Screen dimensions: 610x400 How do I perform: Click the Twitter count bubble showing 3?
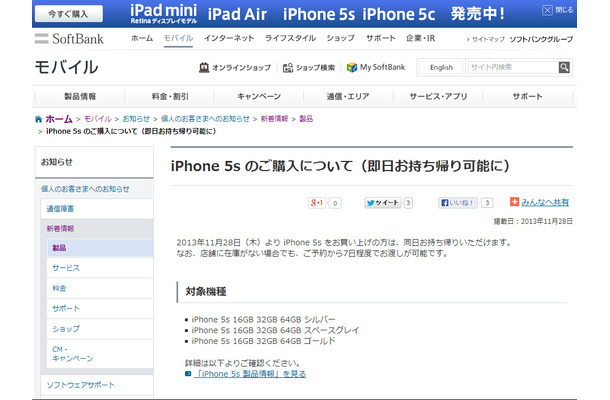click(408, 203)
